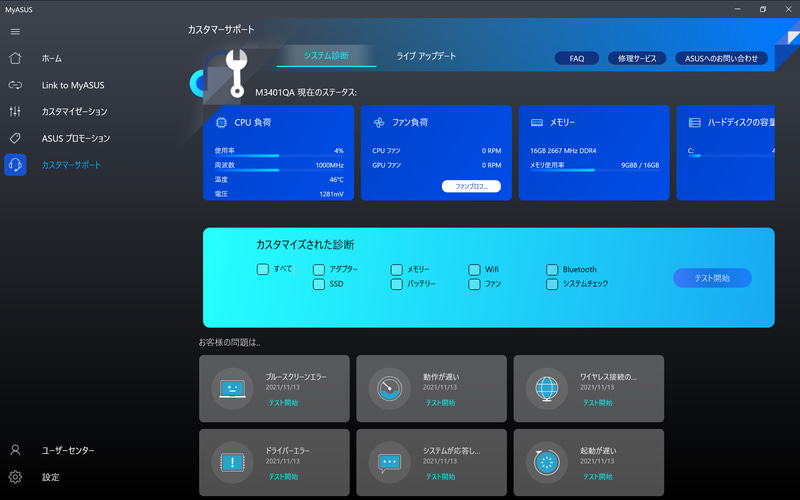
Task: Click the system not responding chat icon
Action: (389, 462)
